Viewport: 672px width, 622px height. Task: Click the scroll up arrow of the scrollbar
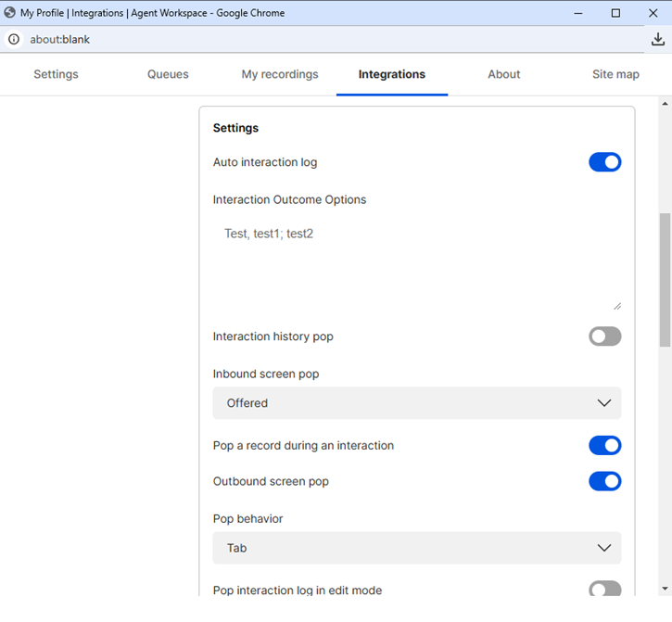click(665, 103)
